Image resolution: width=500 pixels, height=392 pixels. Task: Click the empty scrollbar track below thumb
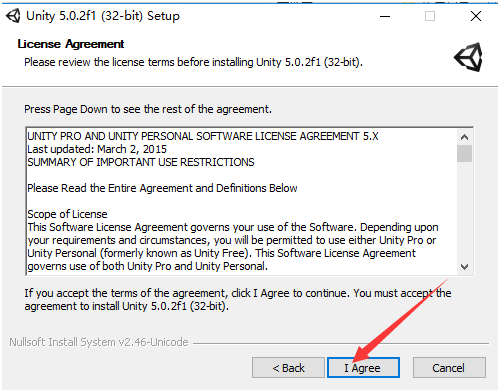464,211
